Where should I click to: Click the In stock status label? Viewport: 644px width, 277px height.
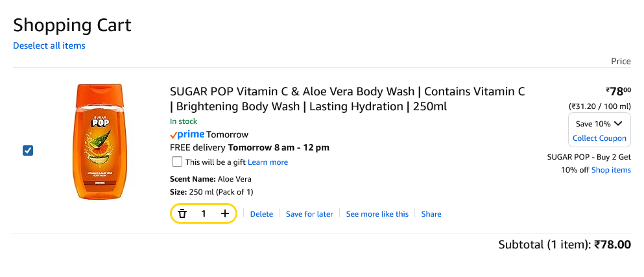184,121
